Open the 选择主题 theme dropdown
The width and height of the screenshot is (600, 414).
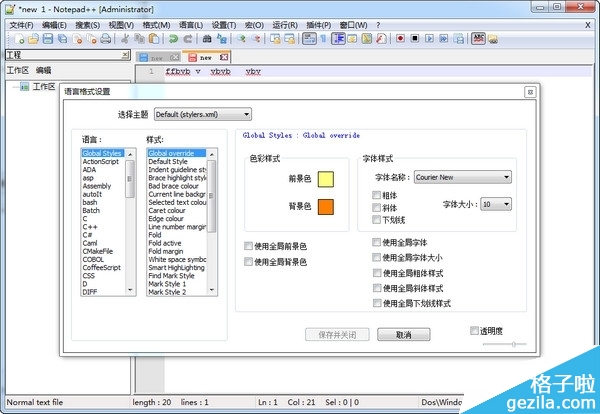coord(202,114)
